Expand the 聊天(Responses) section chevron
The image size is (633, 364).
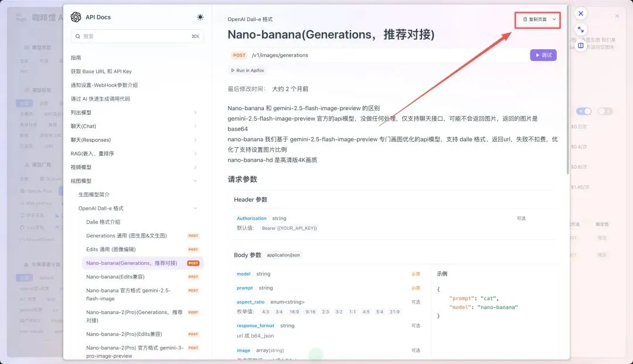point(195,140)
